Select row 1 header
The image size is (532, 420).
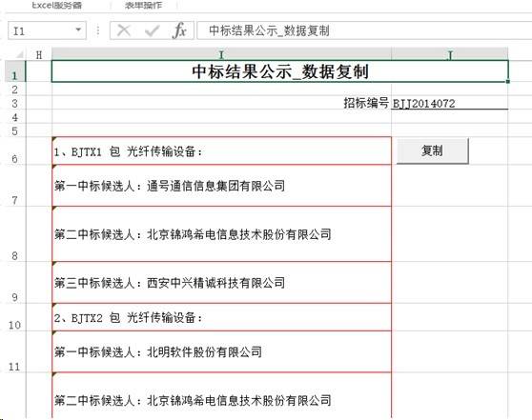click(15, 71)
